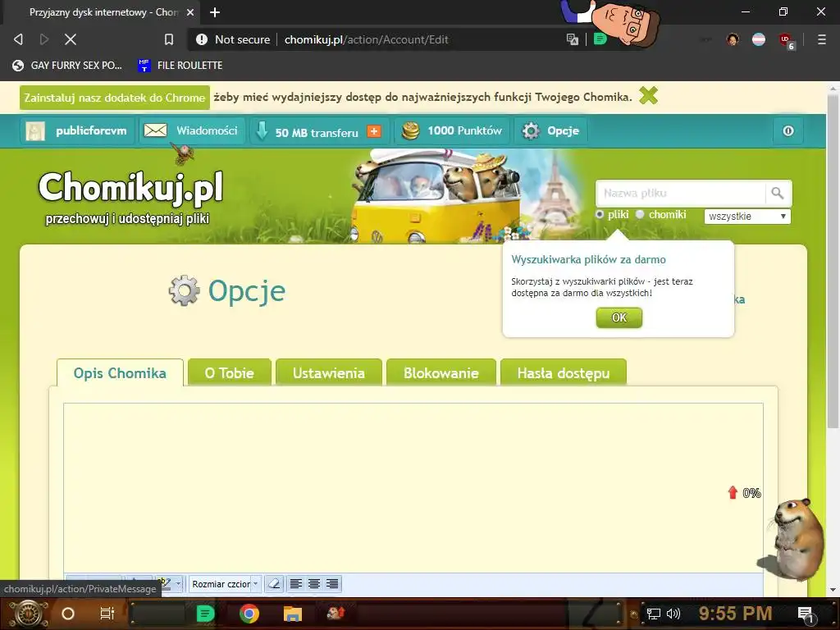Bookmark this page using the bookmark icon
The width and height of the screenshot is (840, 630).
(x=169, y=39)
